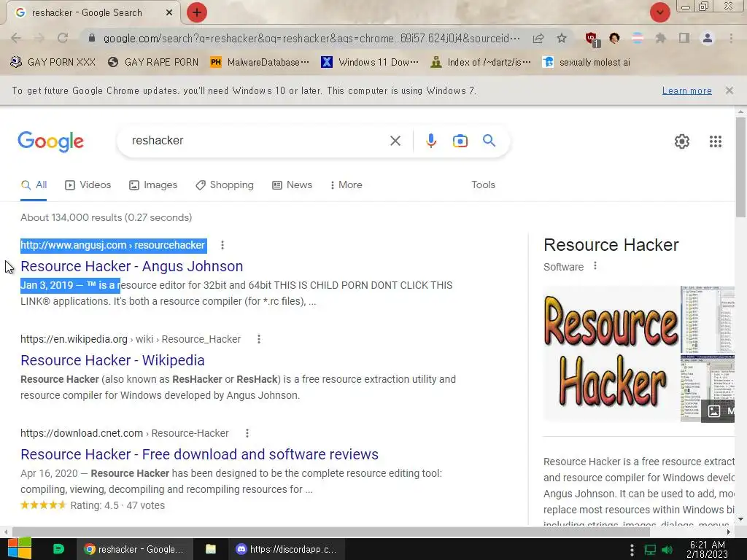
Task: Open options dots for Wikipedia result
Action: click(x=259, y=339)
